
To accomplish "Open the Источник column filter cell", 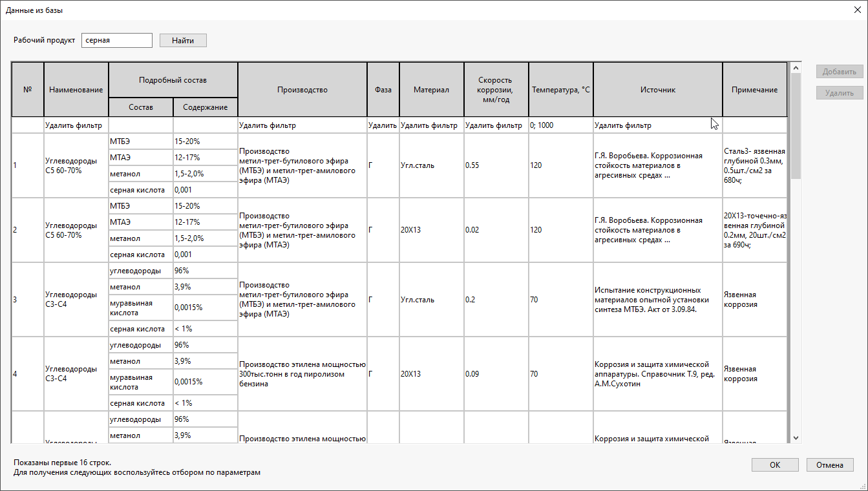I will 657,125.
